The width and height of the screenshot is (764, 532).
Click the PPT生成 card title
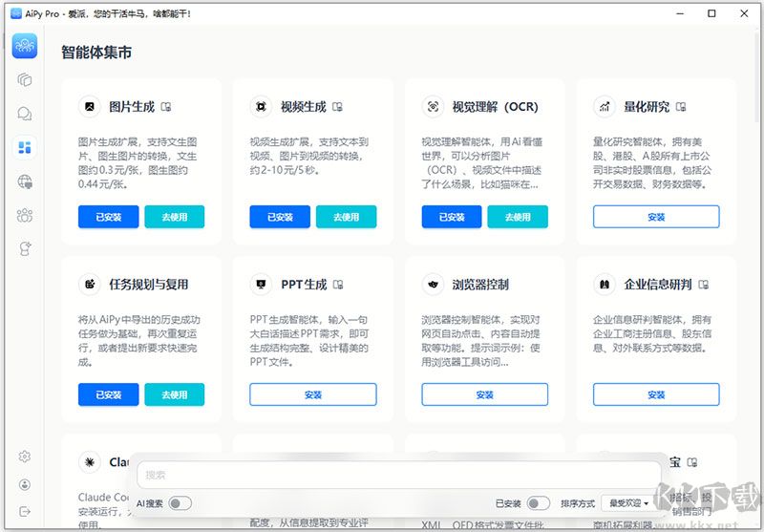[304, 285]
